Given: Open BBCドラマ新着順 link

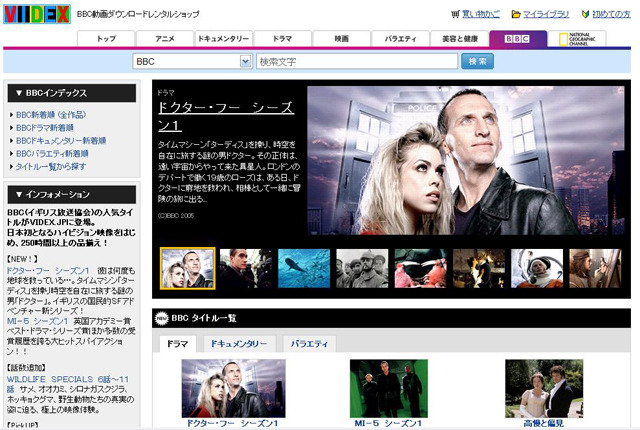Looking at the screenshot, I should point(45,128).
